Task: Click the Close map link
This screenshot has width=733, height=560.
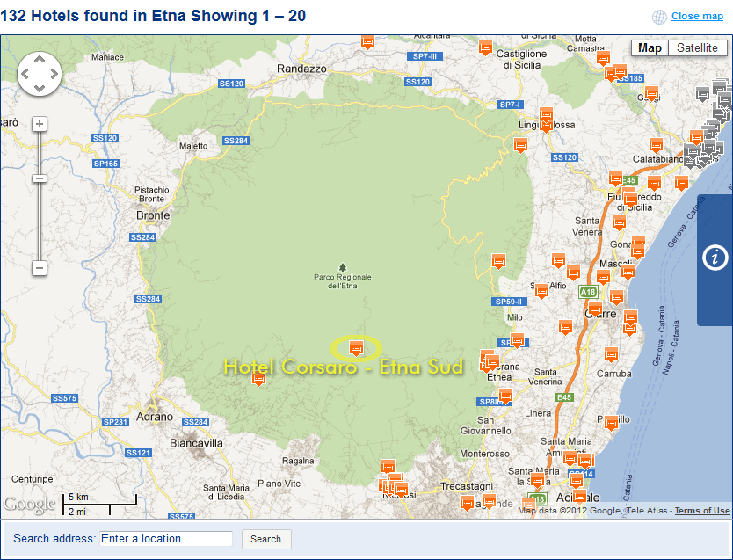Action: 697,16
